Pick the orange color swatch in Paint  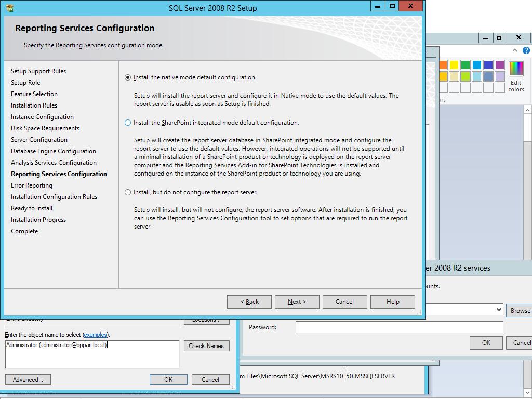pyautogui.click(x=443, y=65)
